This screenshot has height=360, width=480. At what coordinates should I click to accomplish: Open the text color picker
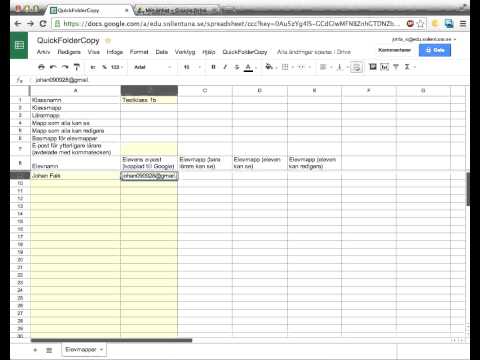[248, 67]
